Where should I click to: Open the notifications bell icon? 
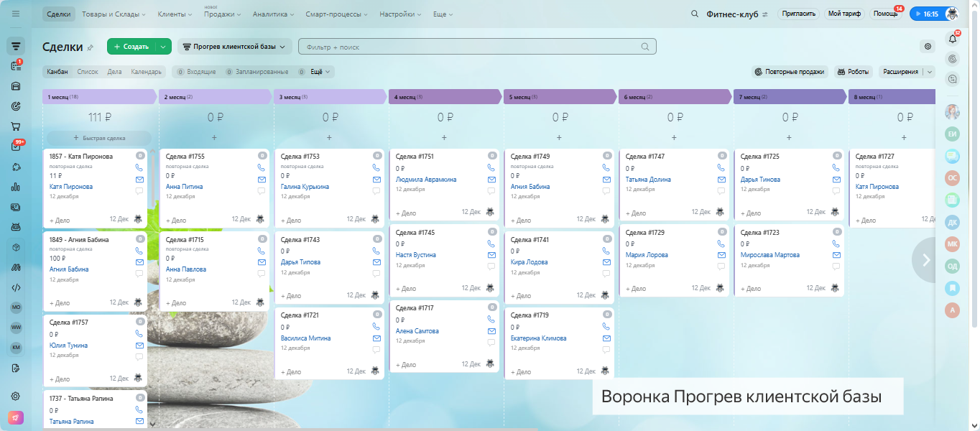[953, 39]
